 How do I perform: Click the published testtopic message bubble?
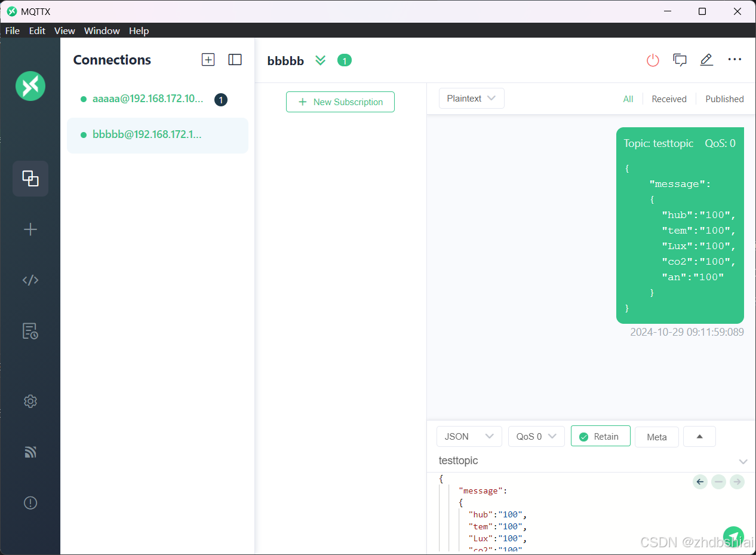pyautogui.click(x=680, y=225)
